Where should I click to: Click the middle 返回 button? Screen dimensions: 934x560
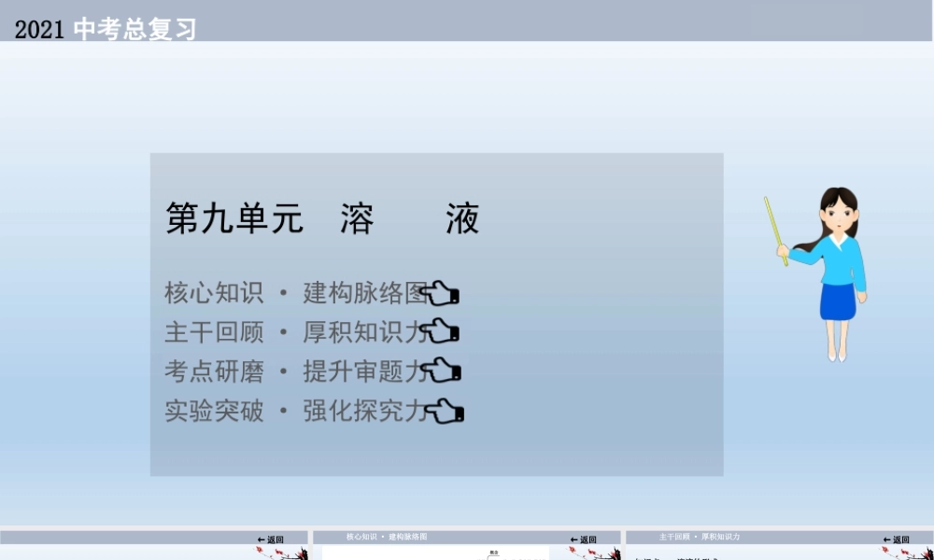click(x=584, y=539)
